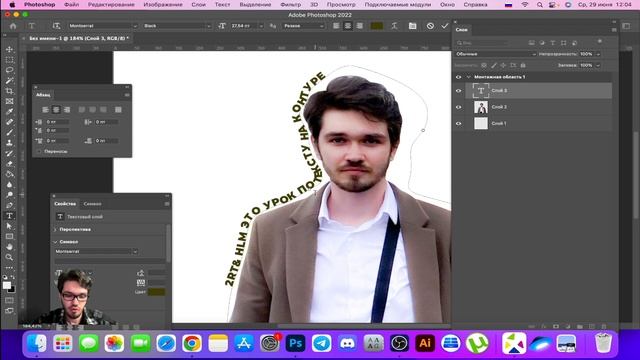Select the Path Selection arrow tool
The width and height of the screenshot is (640, 360).
click(9, 226)
